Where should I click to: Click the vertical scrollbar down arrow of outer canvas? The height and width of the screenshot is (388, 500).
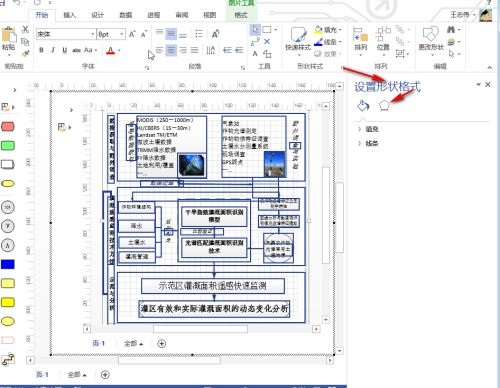(339, 351)
